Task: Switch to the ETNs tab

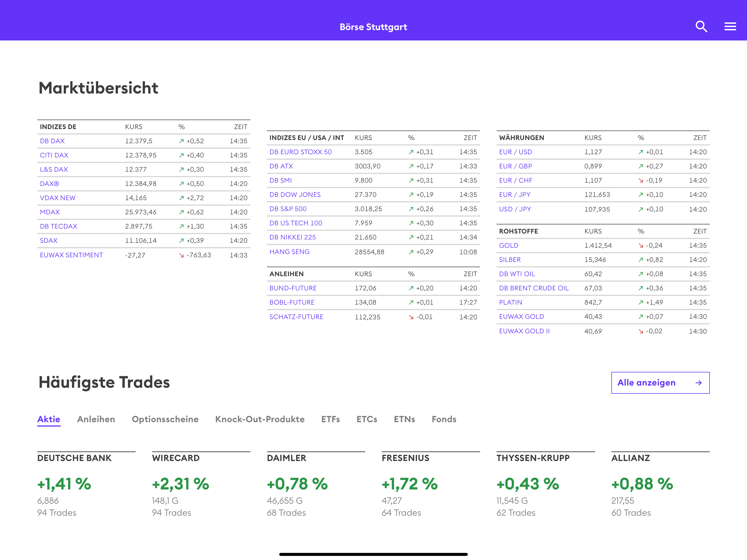Action: [x=404, y=419]
